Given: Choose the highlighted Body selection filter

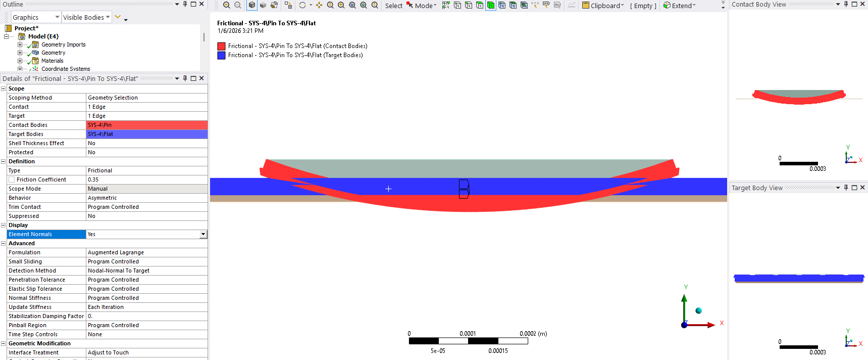Looking at the screenshot, I should tap(491, 5).
